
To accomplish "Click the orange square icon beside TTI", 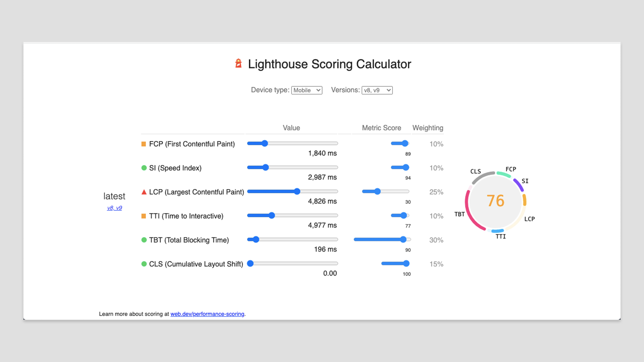I will [x=144, y=216].
